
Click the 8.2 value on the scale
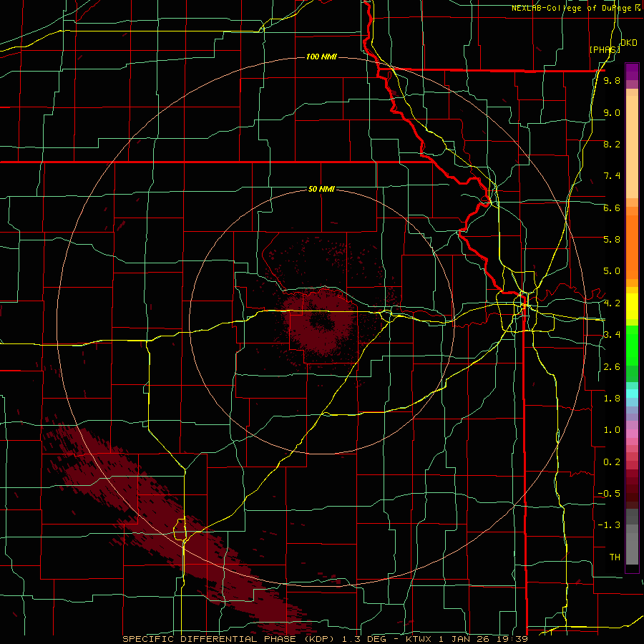click(x=612, y=144)
